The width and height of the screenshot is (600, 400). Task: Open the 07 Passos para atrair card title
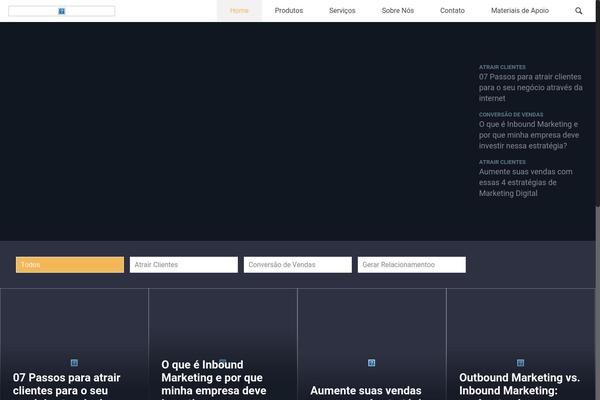[67, 386]
